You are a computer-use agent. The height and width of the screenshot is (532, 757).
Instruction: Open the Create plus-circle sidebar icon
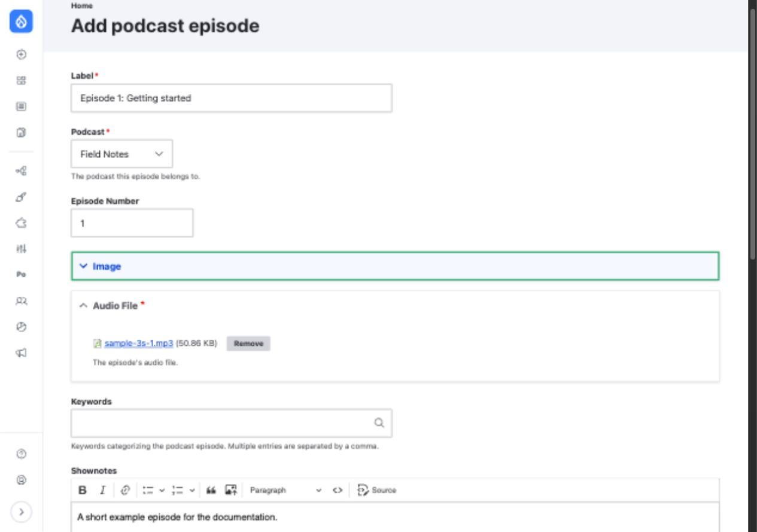tap(21, 54)
